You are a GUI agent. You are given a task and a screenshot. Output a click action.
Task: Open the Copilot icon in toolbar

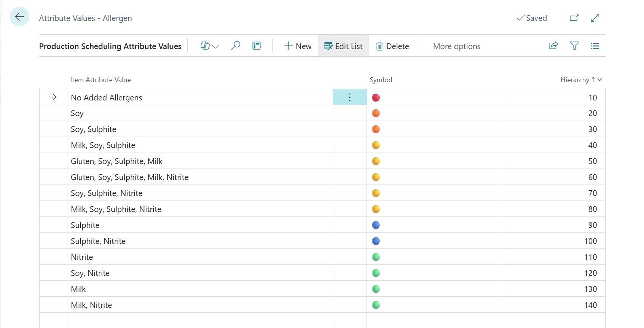click(205, 46)
